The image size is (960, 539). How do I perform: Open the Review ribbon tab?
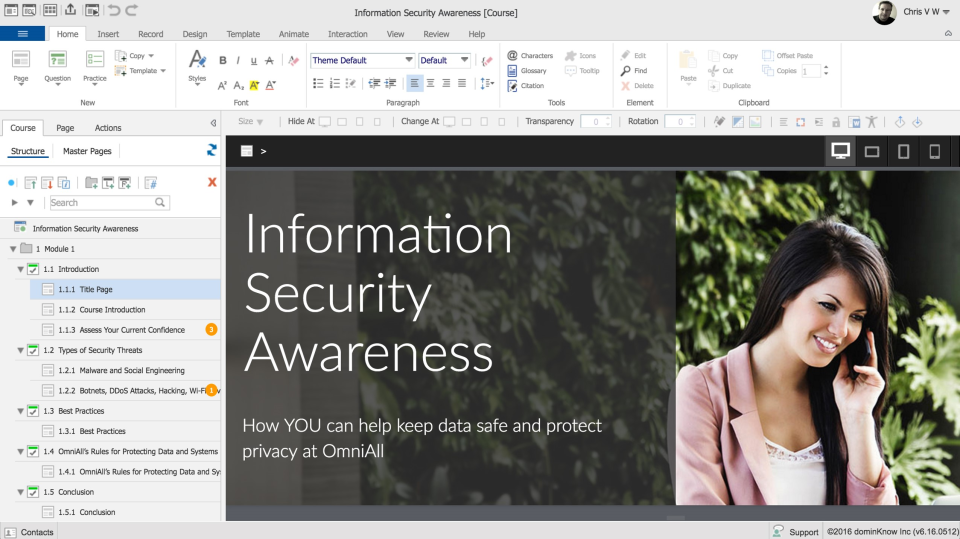coord(436,34)
